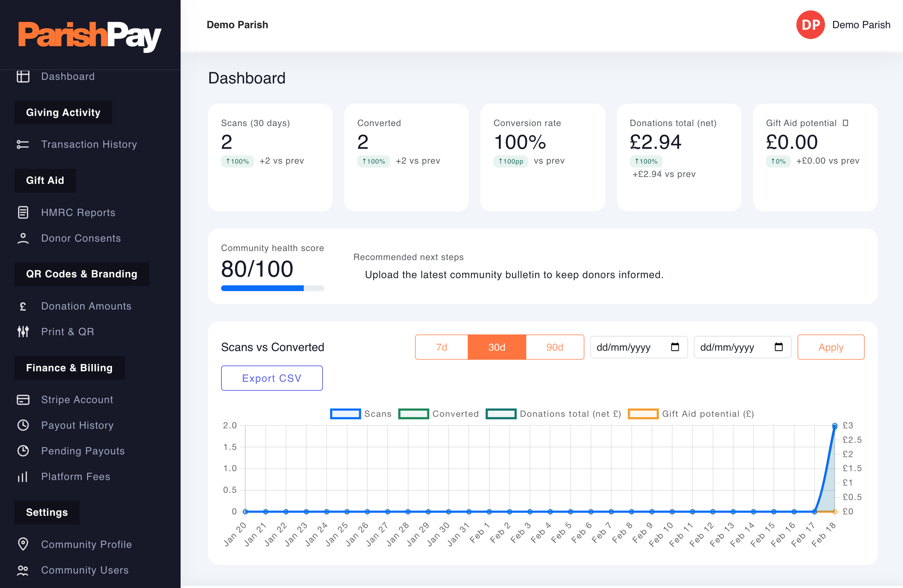This screenshot has height=588, width=903.
Task: Click the Donor Consents person icon
Action: click(x=23, y=238)
